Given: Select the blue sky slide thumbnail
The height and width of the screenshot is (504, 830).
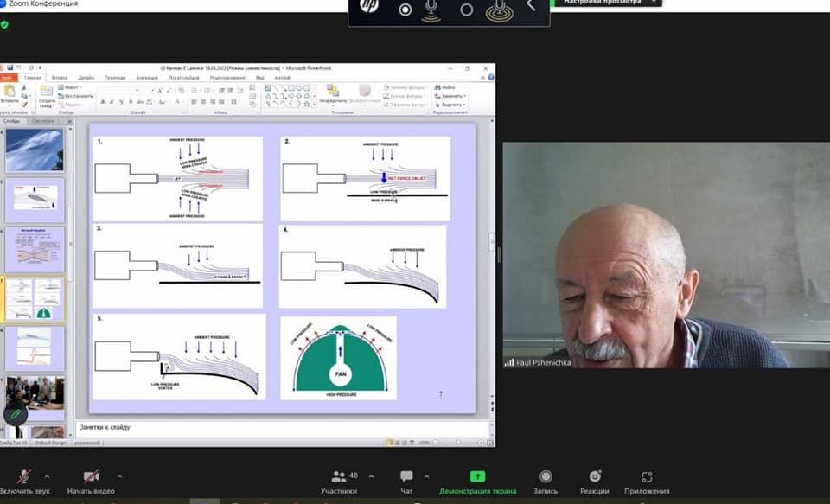Looking at the screenshot, I should [x=35, y=150].
